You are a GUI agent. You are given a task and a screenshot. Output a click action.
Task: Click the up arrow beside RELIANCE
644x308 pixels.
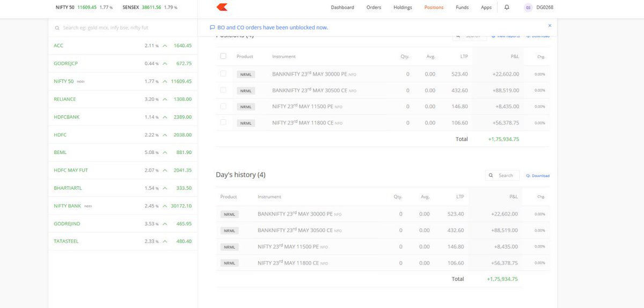165,99
